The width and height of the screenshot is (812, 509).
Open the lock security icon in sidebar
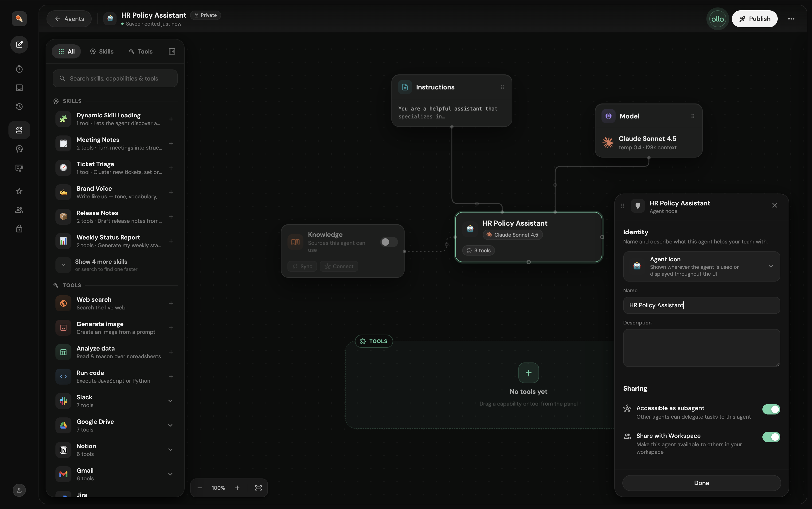pos(19,229)
